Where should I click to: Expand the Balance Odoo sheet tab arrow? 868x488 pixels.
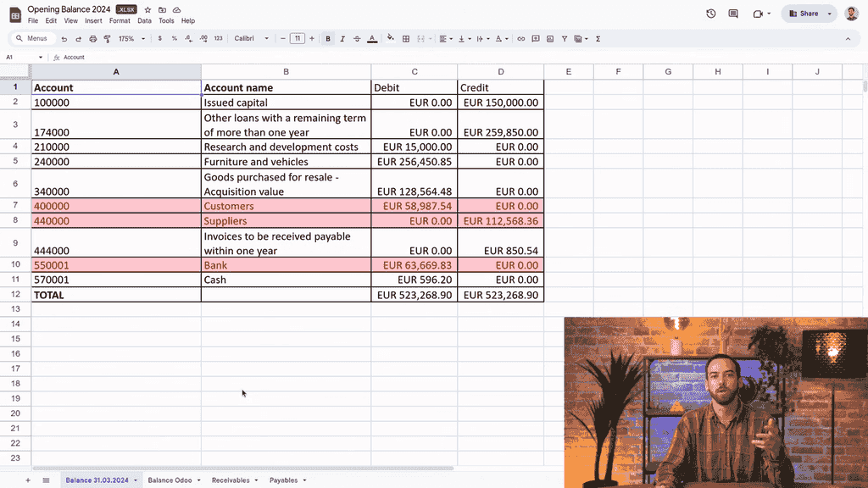pos(199,480)
